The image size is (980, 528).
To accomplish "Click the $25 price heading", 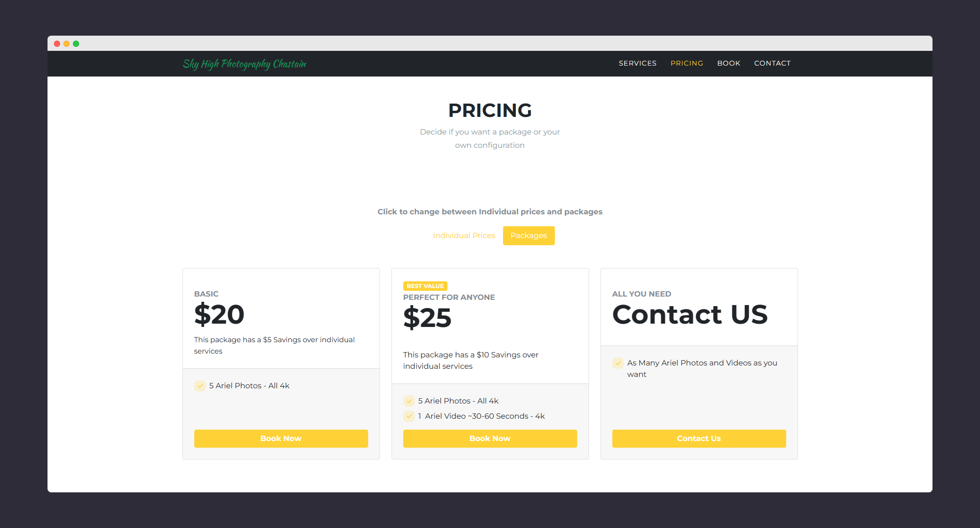I will (x=427, y=318).
